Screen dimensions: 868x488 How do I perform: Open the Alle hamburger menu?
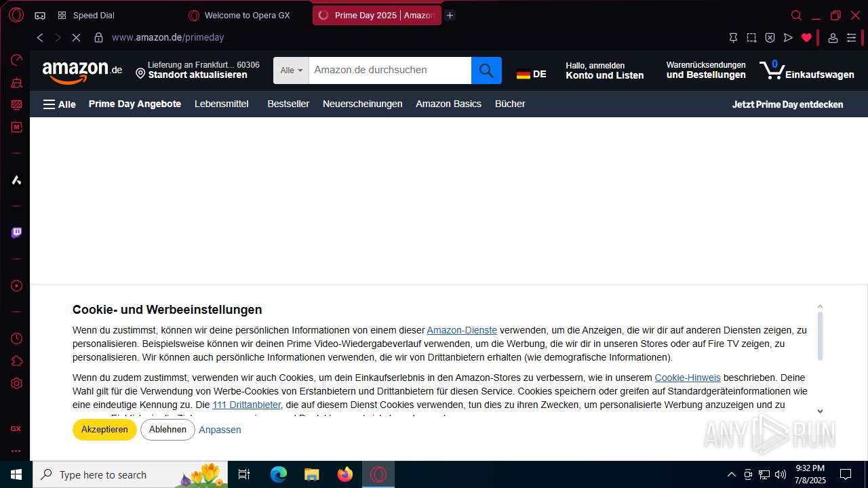(60, 104)
